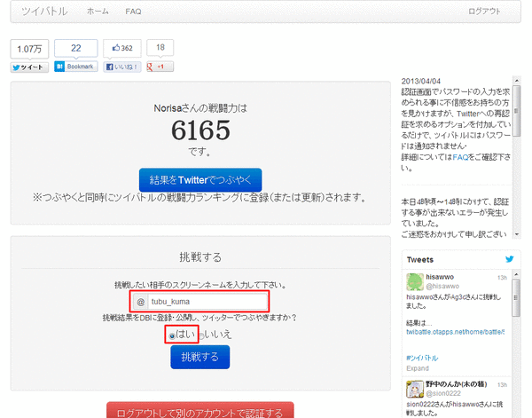Open the 18 plus-one count bubble
Viewport: 532px width, 418px height.
click(160, 48)
